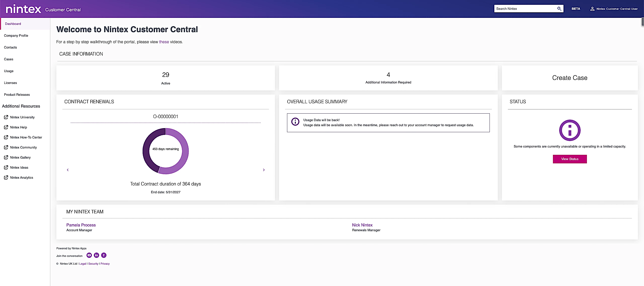Click the Search Nintex input field
Image resolution: width=644 pixels, height=286 pixels.
[x=525, y=9]
